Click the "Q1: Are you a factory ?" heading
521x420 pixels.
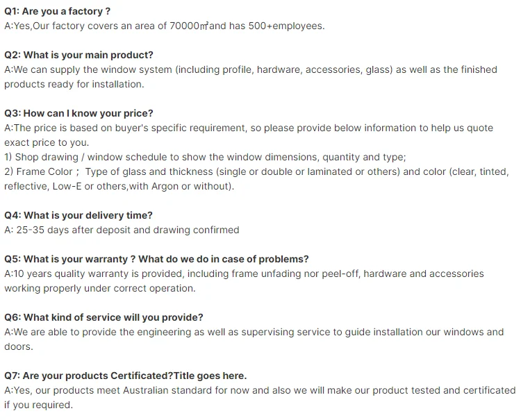click(x=57, y=11)
